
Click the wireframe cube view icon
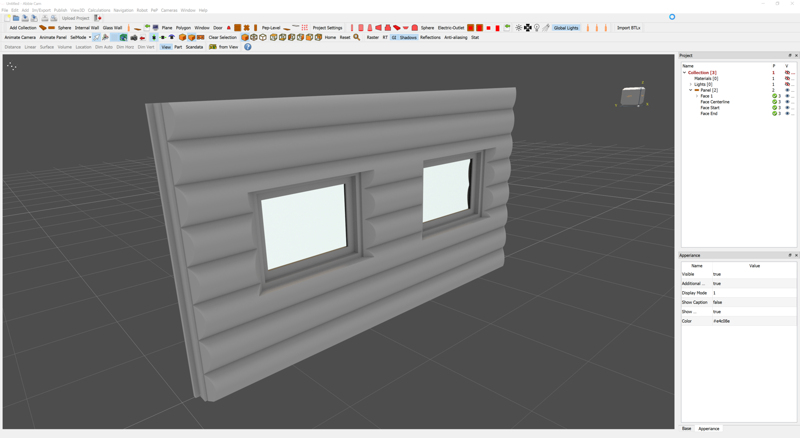pyautogui.click(x=254, y=37)
